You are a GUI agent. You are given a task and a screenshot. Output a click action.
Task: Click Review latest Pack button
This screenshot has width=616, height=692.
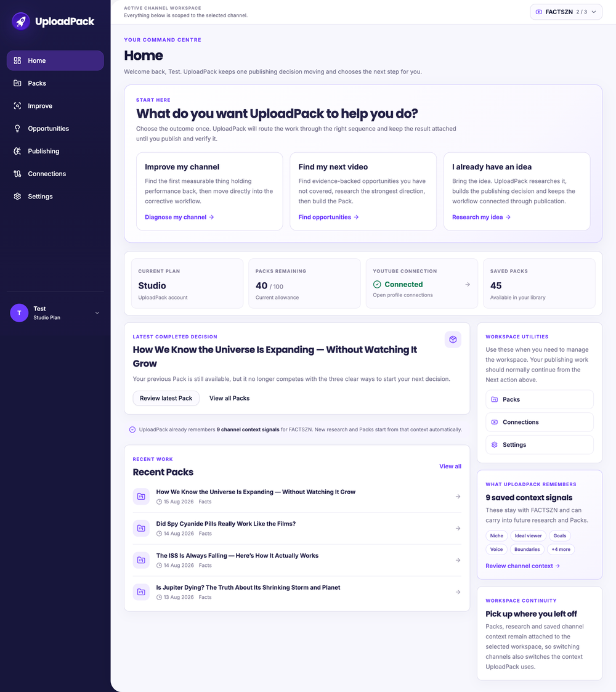pos(166,398)
